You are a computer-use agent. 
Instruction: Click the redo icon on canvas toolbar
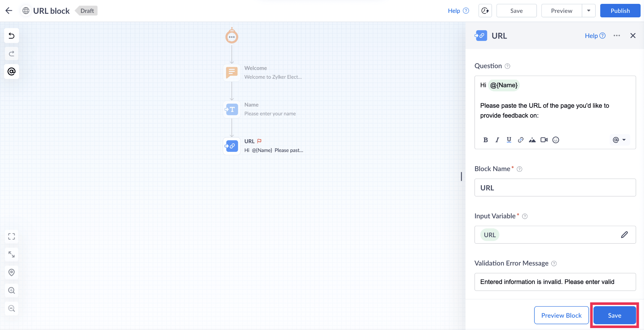point(12,53)
